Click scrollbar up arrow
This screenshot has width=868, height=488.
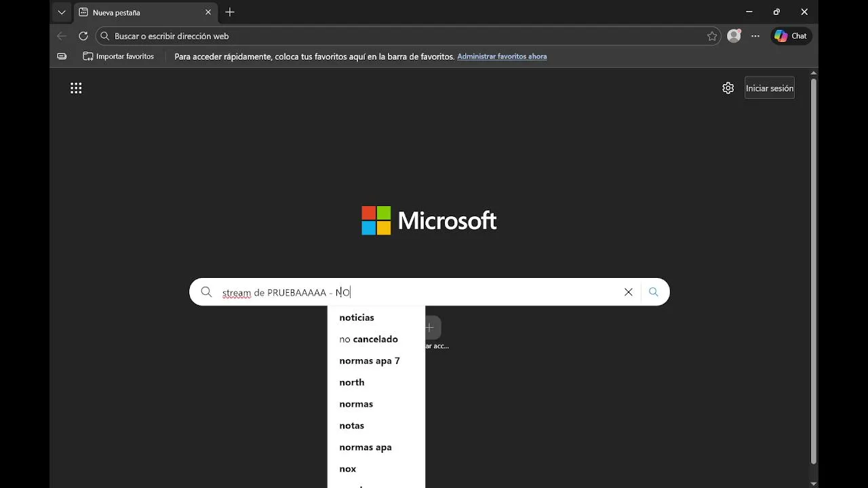814,73
